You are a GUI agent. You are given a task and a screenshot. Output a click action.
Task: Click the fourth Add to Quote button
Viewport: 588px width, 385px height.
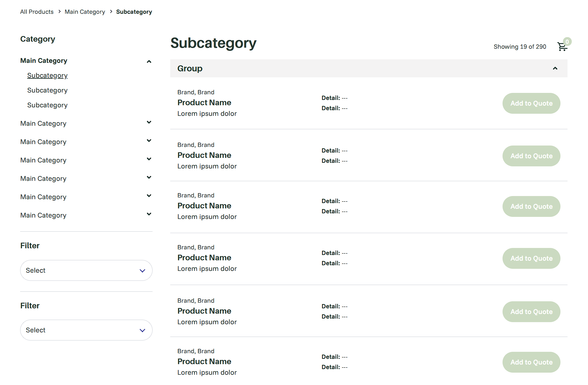tap(531, 258)
